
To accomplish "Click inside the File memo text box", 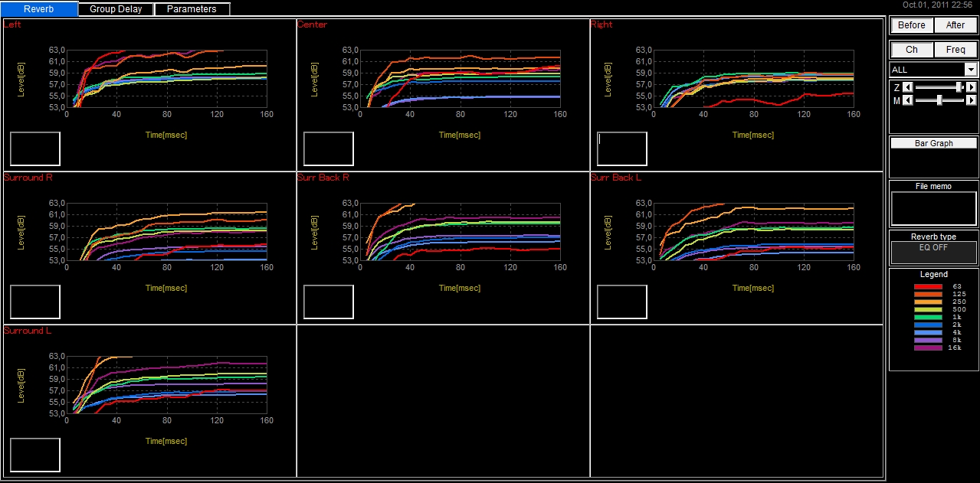I will click(x=933, y=208).
